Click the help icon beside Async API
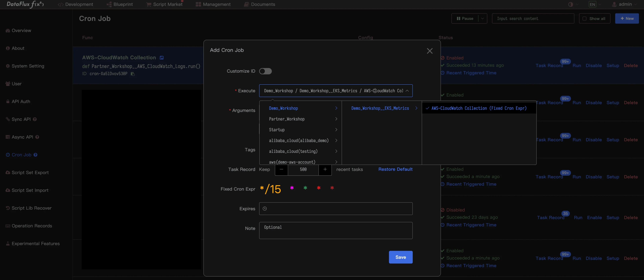 [x=37, y=137]
